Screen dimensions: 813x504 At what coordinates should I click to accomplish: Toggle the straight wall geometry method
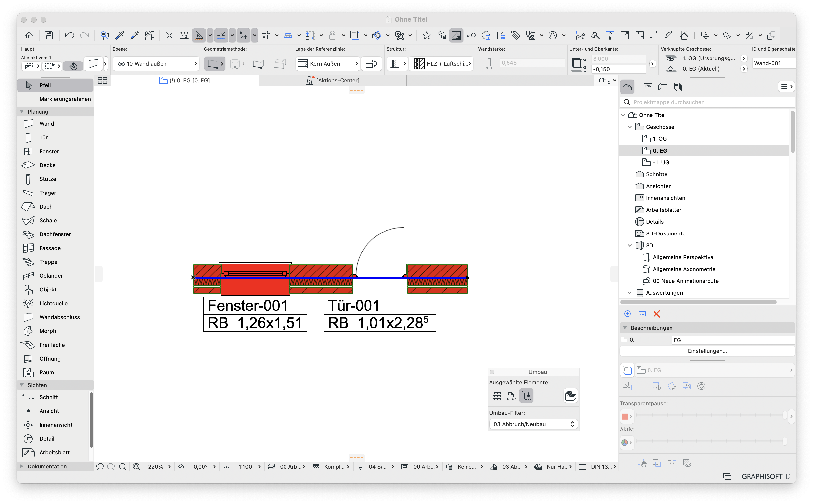tap(212, 64)
